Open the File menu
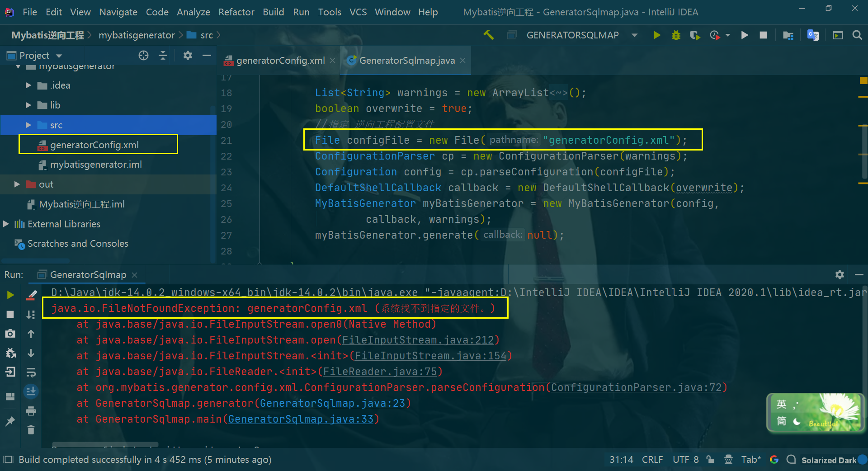The height and width of the screenshot is (471, 868). click(29, 12)
